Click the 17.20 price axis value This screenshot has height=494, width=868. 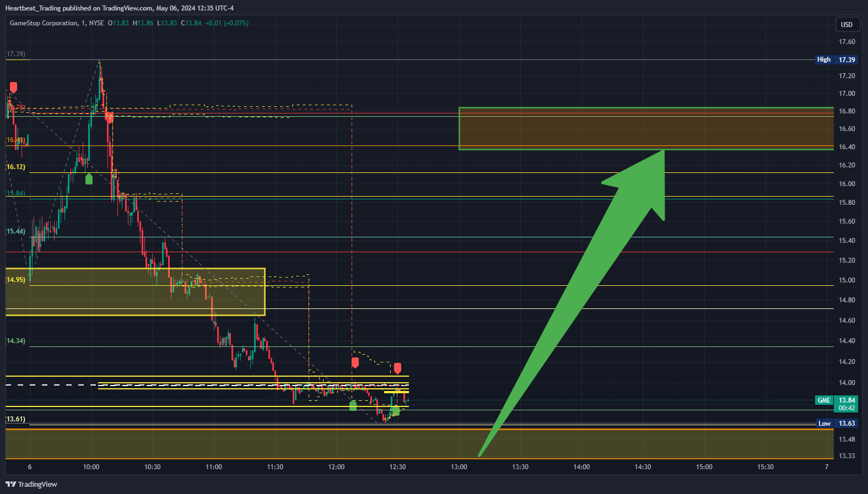point(847,76)
